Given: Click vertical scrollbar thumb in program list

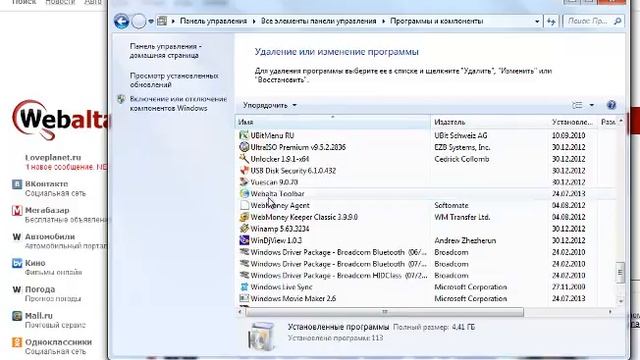Looking at the screenshot, I should pyautogui.click(x=620, y=272).
